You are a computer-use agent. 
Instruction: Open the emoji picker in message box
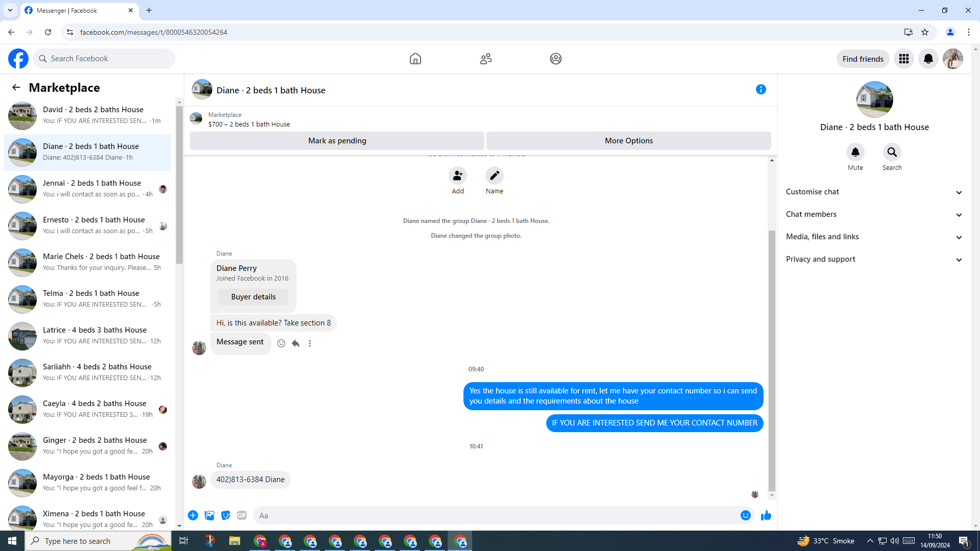[x=745, y=515]
